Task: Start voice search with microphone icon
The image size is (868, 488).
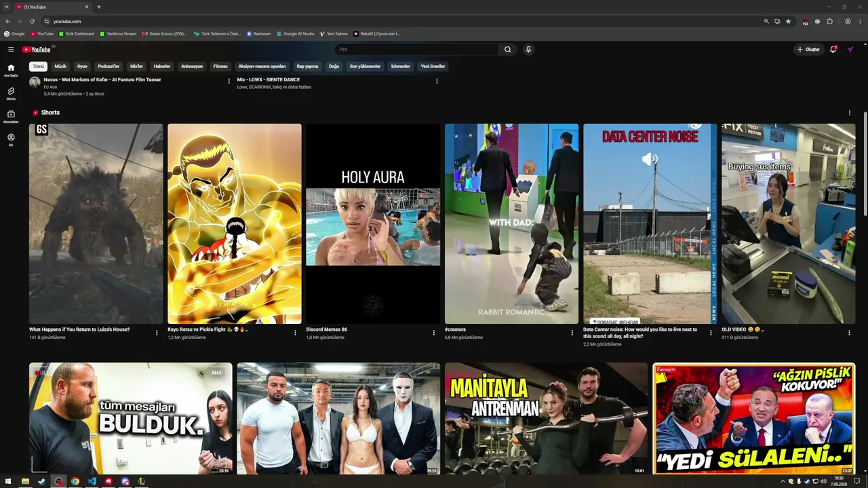Action: click(528, 49)
